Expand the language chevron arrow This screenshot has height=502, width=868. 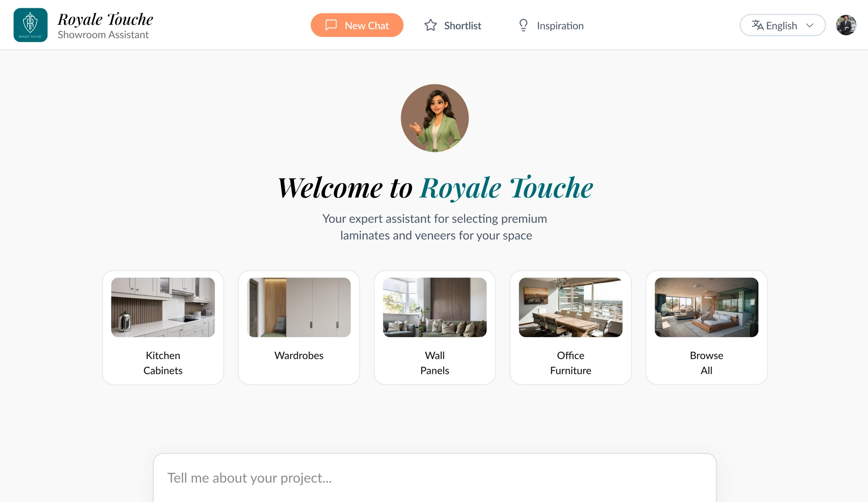pos(810,25)
